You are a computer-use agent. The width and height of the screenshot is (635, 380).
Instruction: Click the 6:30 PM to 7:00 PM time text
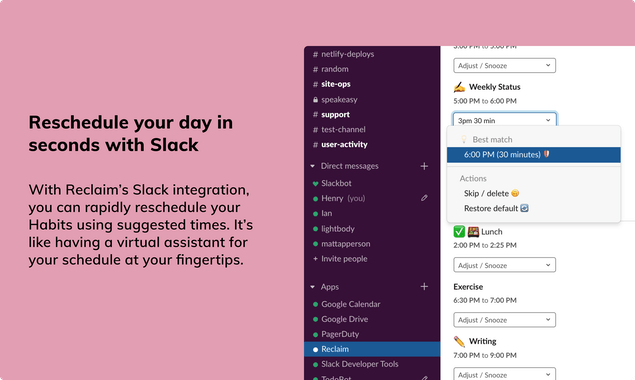click(485, 300)
